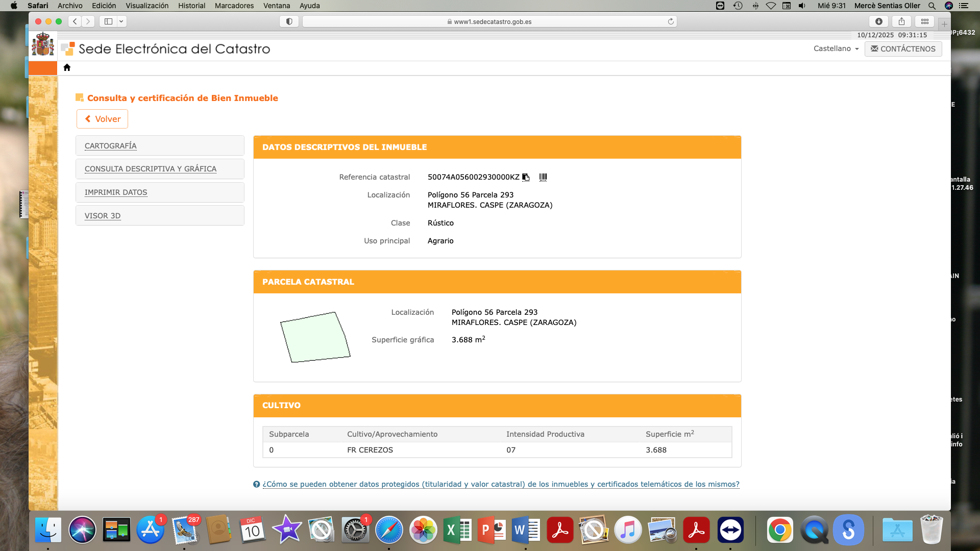
Task: Copy the cadastral reference number icon
Action: coord(526,177)
